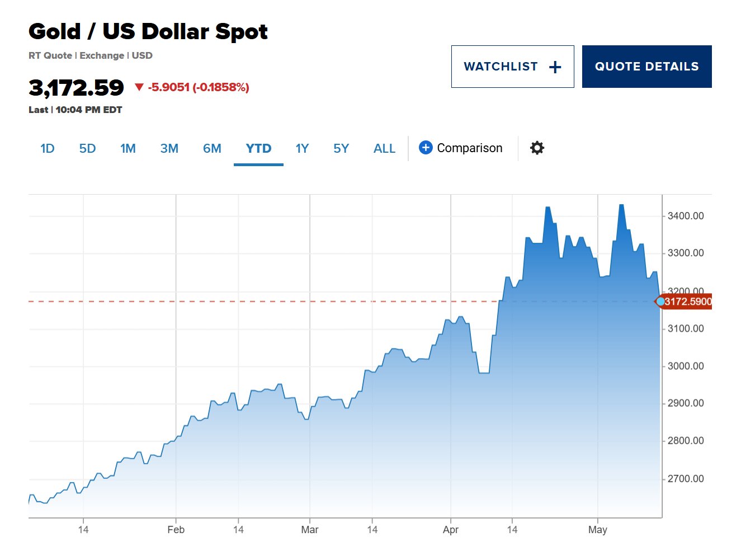Click the Gold / US Dollar Spot title
The width and height of the screenshot is (741, 560).
(x=148, y=32)
